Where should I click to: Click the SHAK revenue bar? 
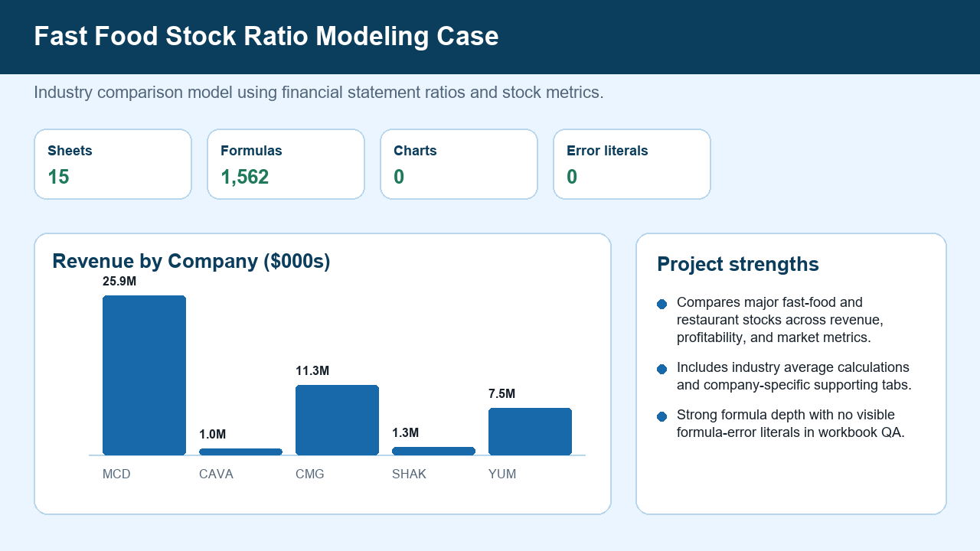[x=433, y=451]
